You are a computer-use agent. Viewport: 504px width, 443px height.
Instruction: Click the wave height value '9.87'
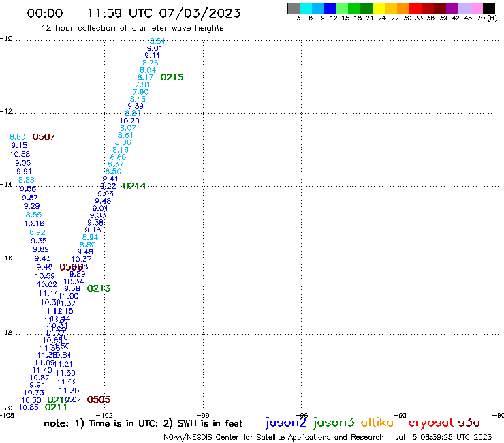pyautogui.click(x=30, y=198)
